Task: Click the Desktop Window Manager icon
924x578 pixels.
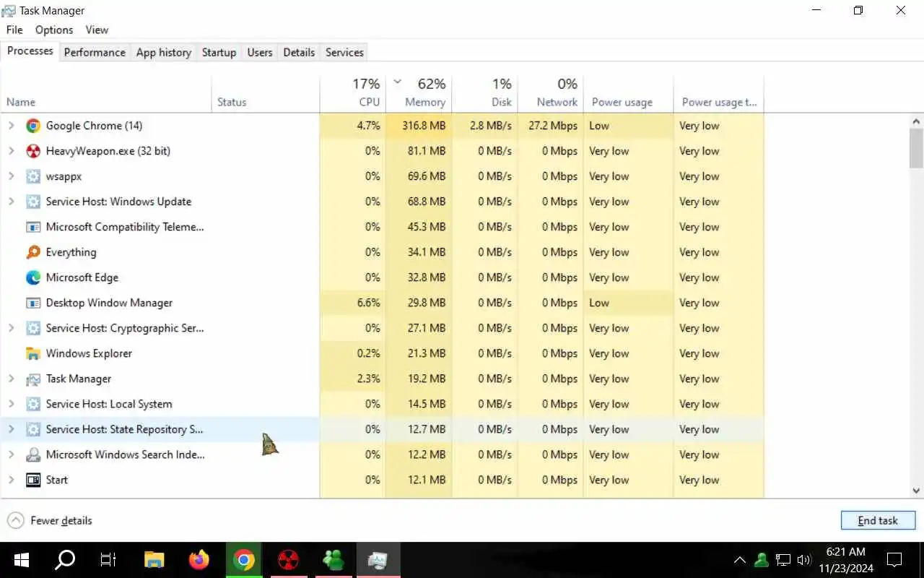Action: [x=33, y=303]
